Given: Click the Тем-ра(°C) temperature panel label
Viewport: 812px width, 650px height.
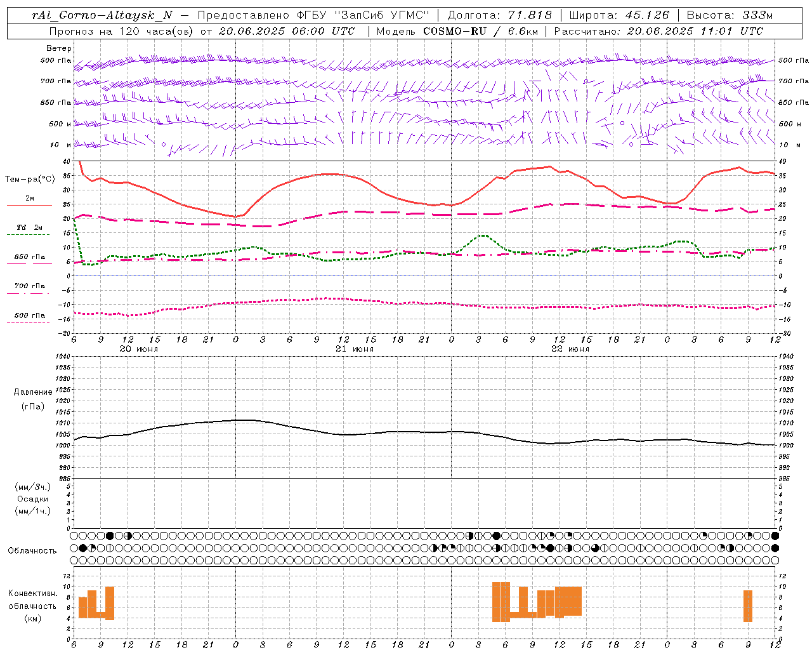Looking at the screenshot, I should pyautogui.click(x=30, y=180).
